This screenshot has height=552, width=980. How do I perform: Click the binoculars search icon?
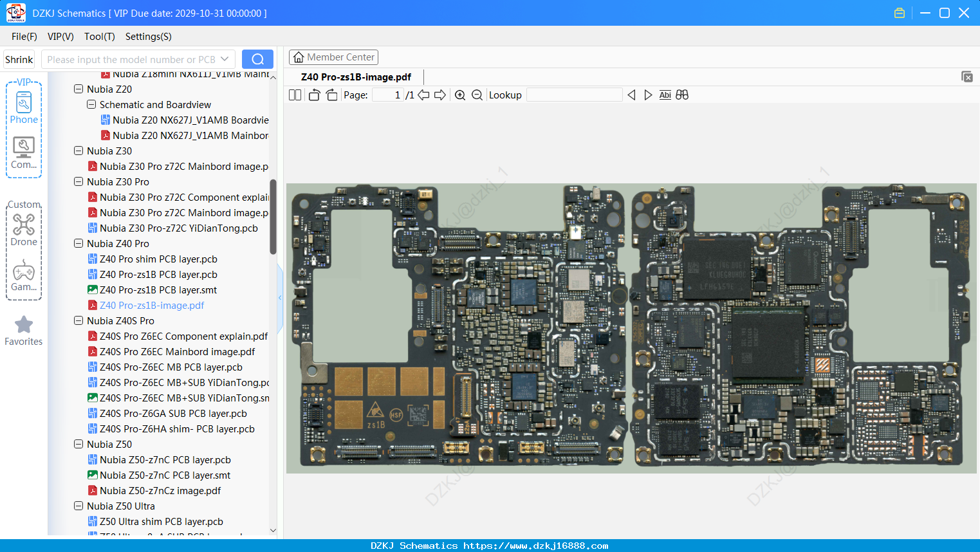point(682,95)
